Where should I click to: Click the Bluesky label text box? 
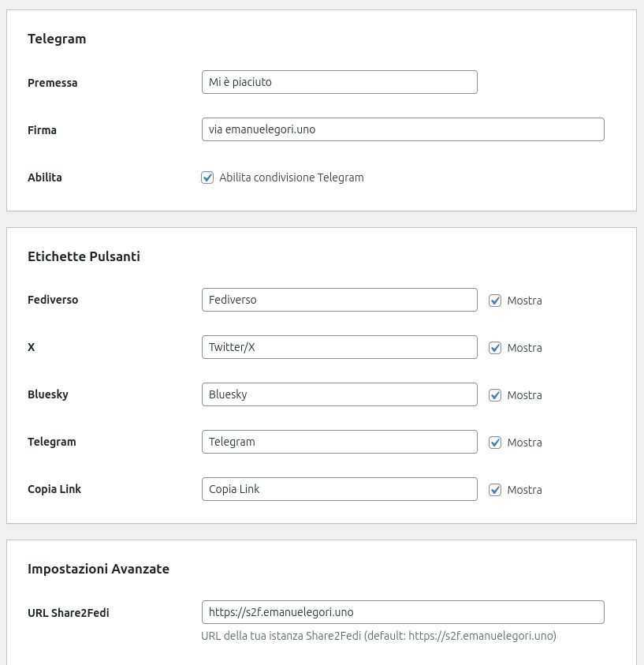(x=339, y=394)
